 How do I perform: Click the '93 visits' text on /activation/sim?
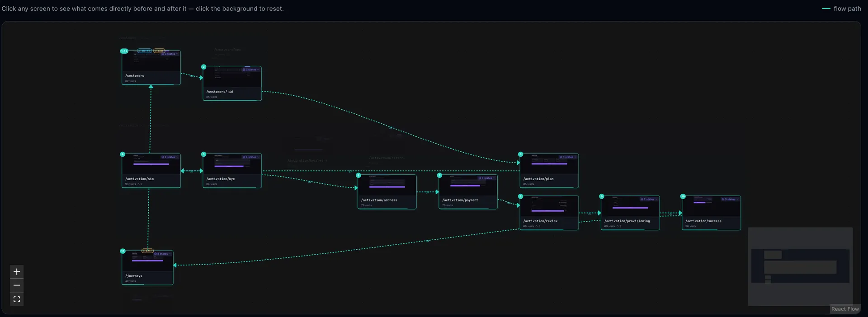130,184
